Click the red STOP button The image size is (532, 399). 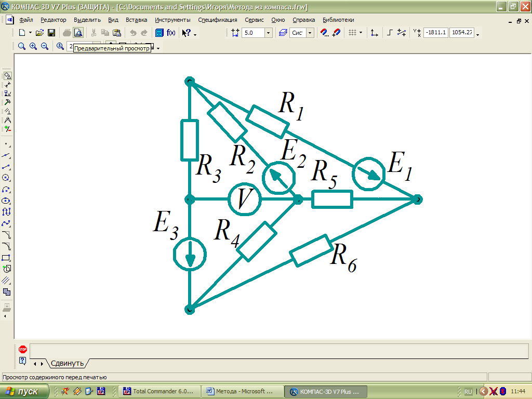(23, 349)
